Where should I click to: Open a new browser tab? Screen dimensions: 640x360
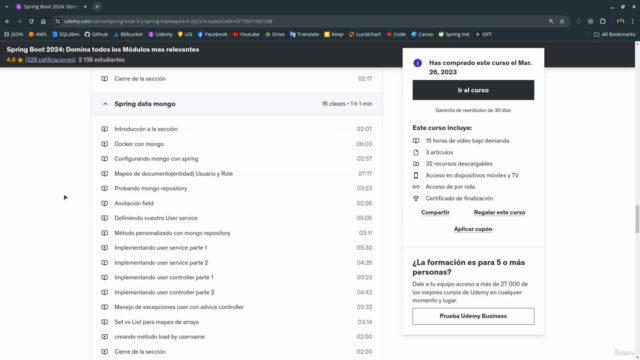click(x=97, y=7)
